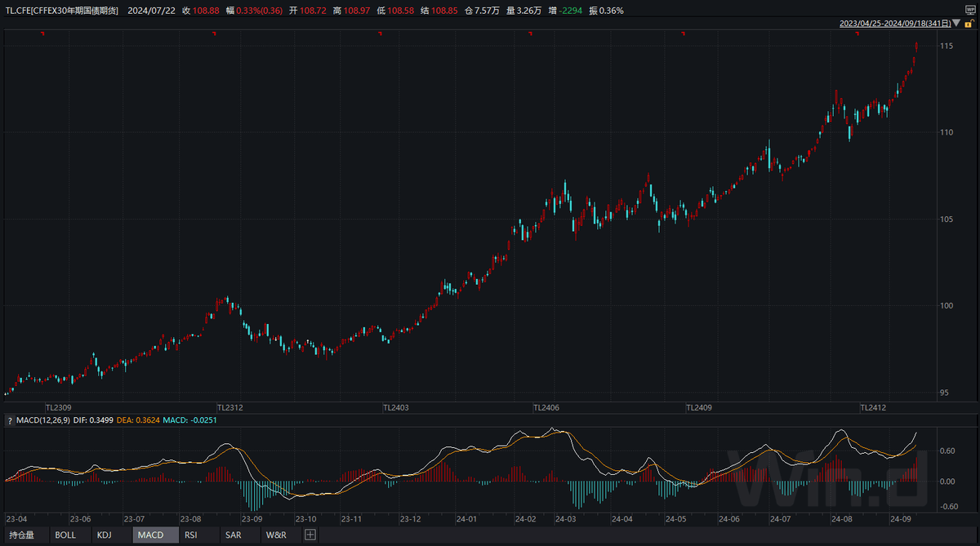Open the date range dropdown triangle

956,24
